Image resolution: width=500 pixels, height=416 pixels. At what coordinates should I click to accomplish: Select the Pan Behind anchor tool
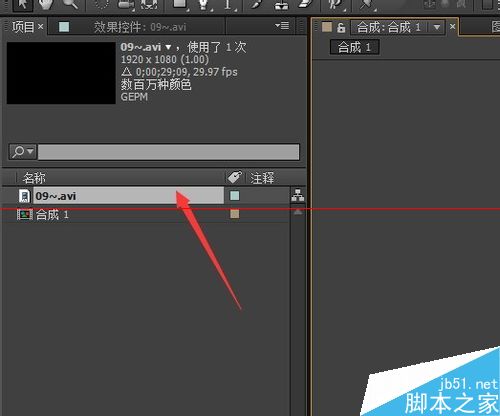[x=149, y=5]
